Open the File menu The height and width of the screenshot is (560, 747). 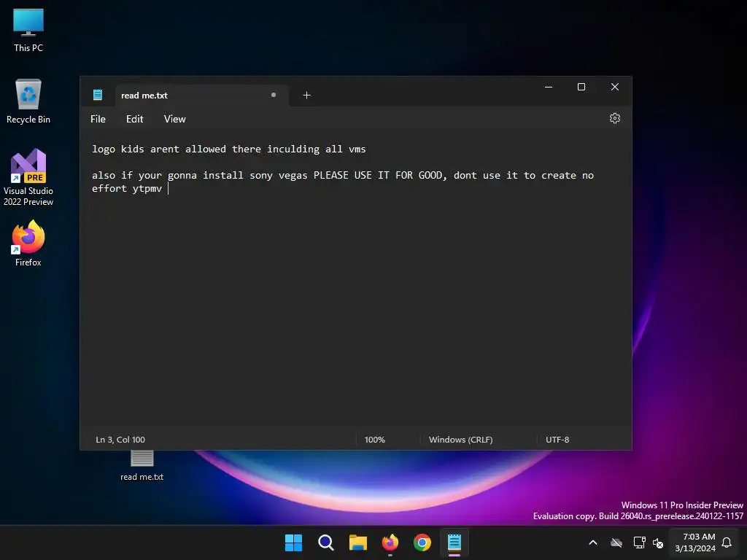coord(98,119)
